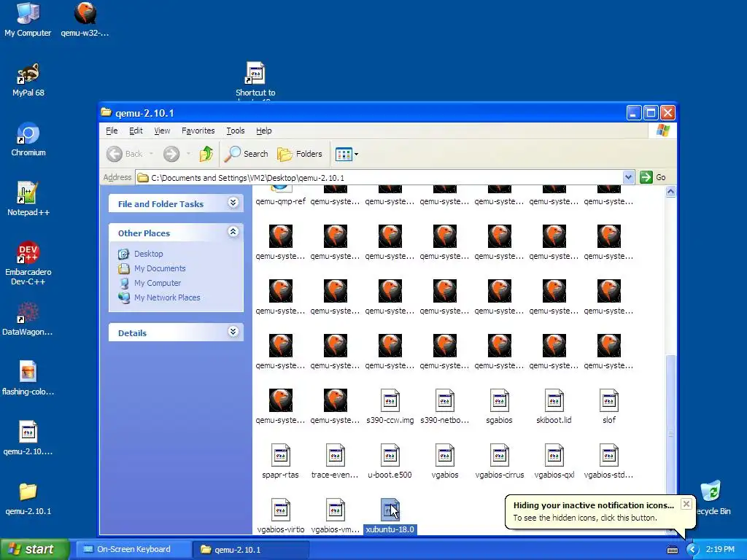This screenshot has height=560, width=747.
Task: Open the Help menu
Action: (x=263, y=131)
